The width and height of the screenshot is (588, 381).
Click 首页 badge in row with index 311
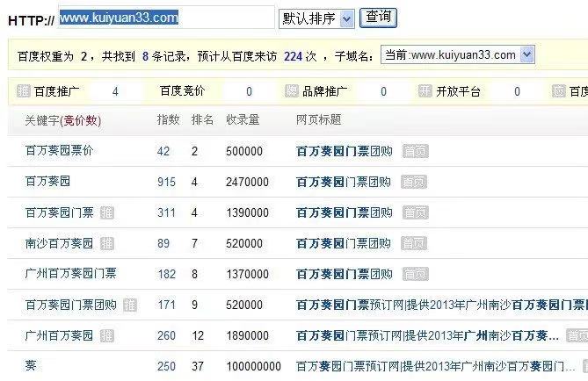click(x=415, y=212)
